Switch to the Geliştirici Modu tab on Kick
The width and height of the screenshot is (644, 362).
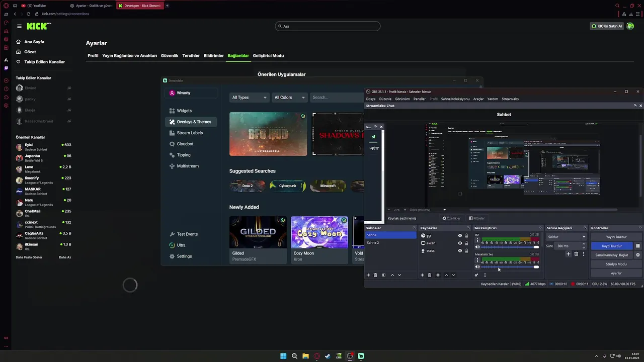(x=268, y=56)
